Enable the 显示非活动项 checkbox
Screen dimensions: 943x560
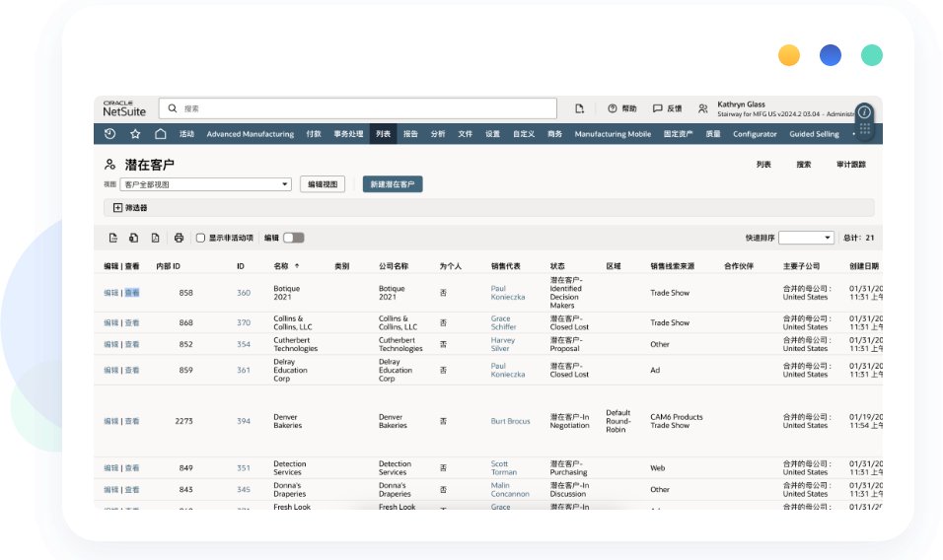coord(201,238)
